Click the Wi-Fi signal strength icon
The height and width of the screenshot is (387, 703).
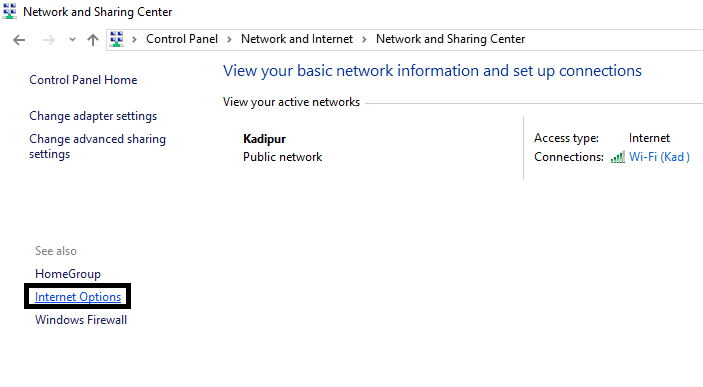[617, 157]
